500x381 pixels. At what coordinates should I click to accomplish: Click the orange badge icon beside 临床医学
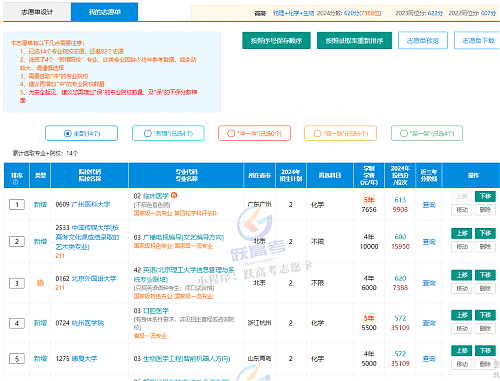[x=174, y=195]
